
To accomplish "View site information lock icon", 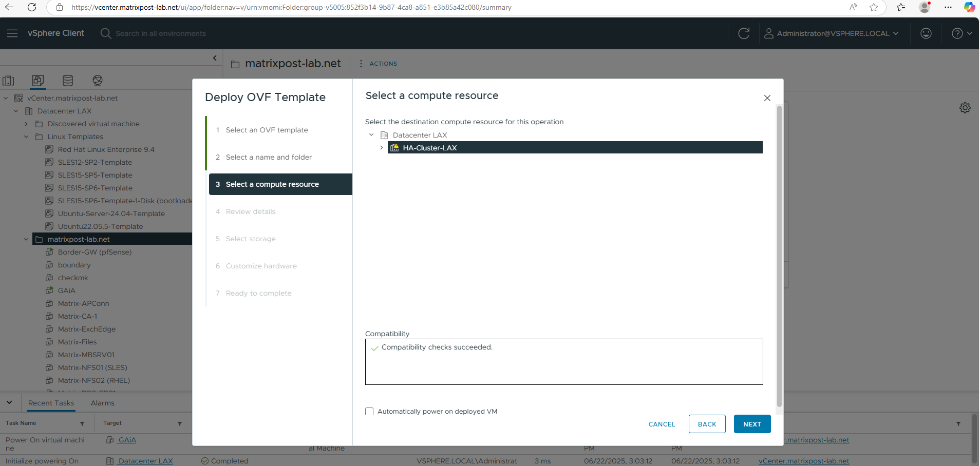I will (60, 7).
